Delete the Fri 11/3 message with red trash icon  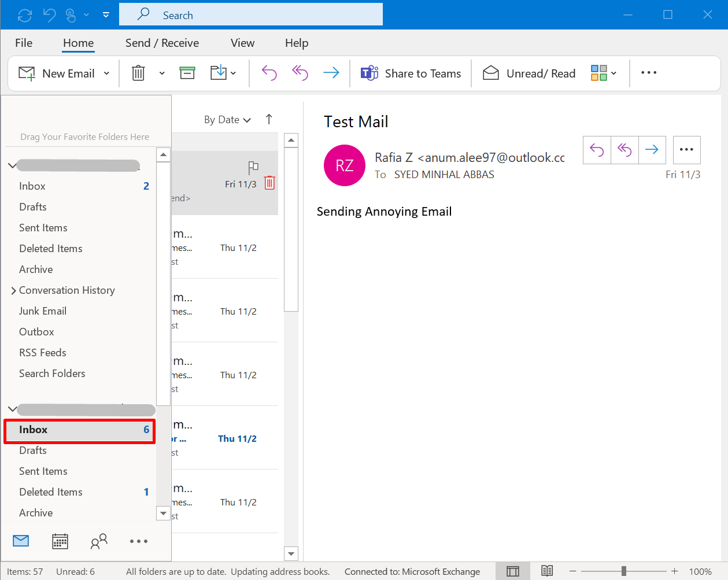point(269,183)
